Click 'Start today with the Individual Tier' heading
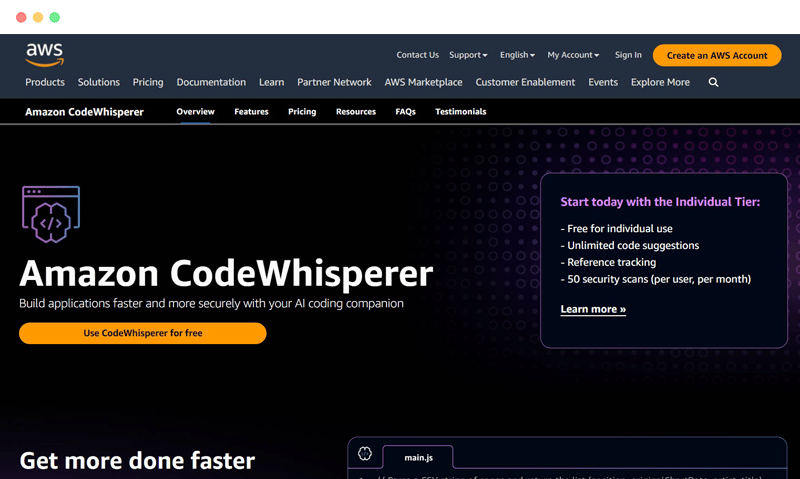Image resolution: width=800 pixels, height=479 pixels. tap(660, 202)
